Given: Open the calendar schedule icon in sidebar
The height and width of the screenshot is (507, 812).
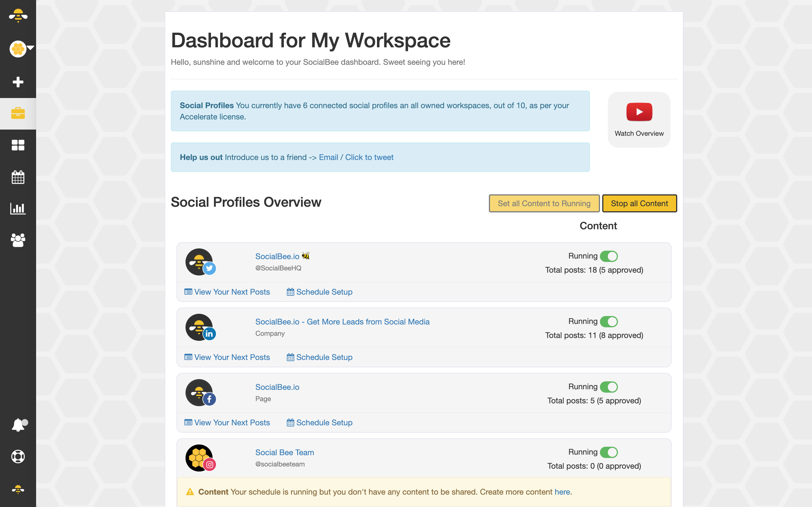Looking at the screenshot, I should coord(18,177).
